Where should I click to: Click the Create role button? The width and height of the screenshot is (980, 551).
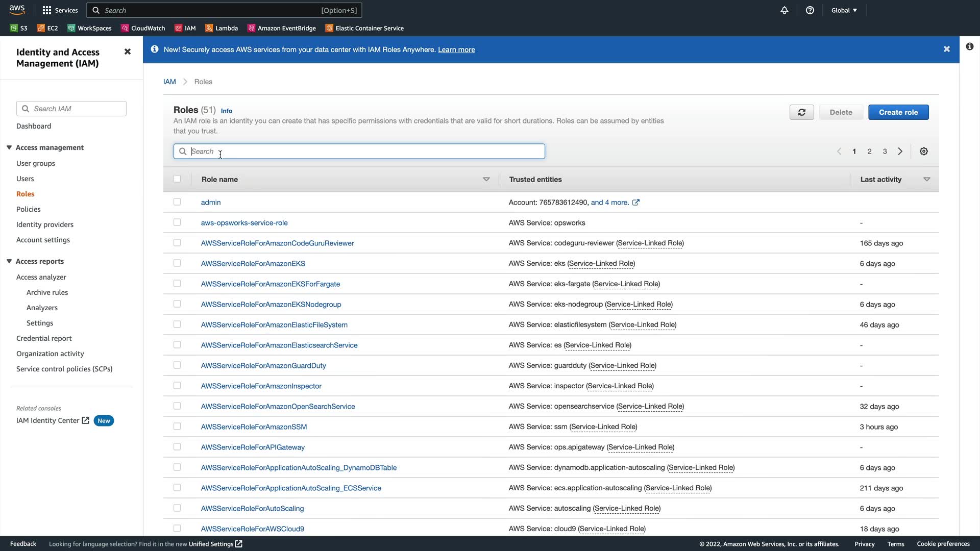[x=898, y=112]
